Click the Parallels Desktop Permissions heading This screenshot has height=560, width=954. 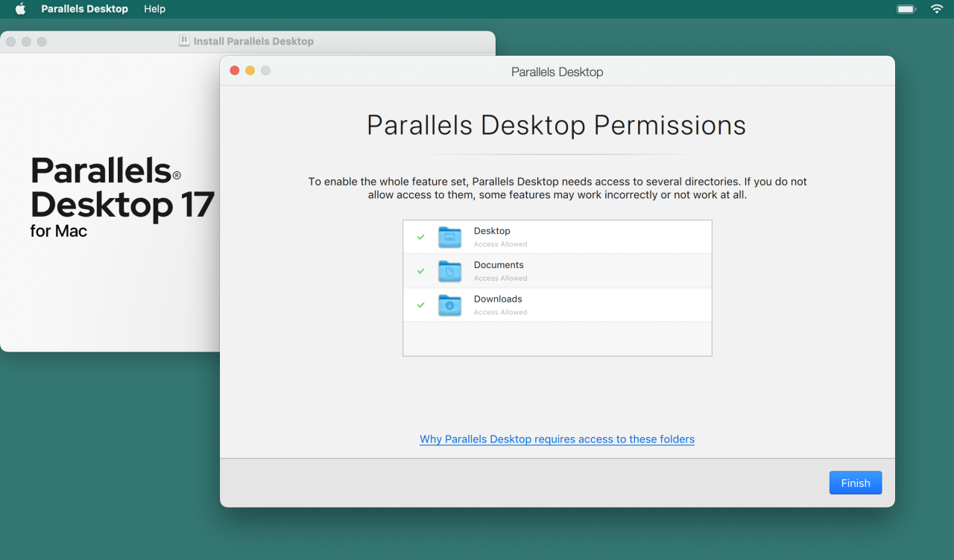pos(556,124)
